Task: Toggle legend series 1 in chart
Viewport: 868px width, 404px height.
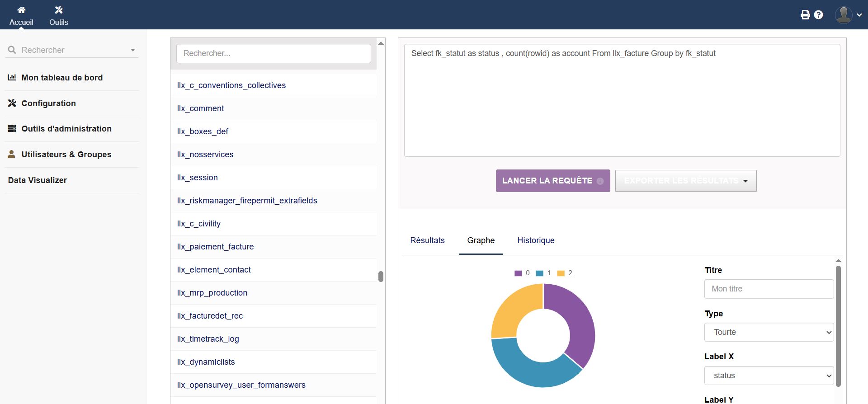Action: [543, 273]
